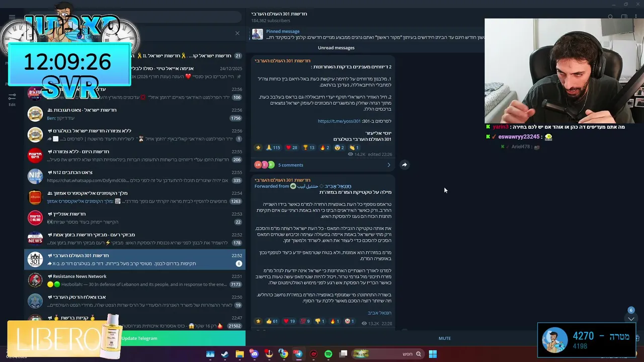Click the Windows taskbar search box
Viewport: 644px width, 362px height.
(387, 354)
